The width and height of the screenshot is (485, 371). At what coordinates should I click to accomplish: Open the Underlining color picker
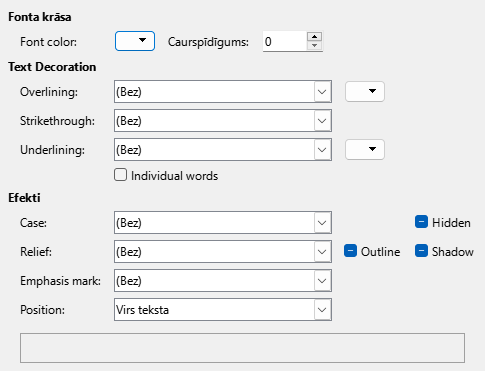coord(365,149)
